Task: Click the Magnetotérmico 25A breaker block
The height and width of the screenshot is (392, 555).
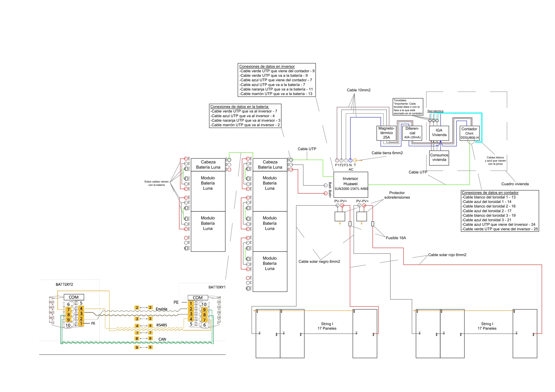Action: point(387,133)
